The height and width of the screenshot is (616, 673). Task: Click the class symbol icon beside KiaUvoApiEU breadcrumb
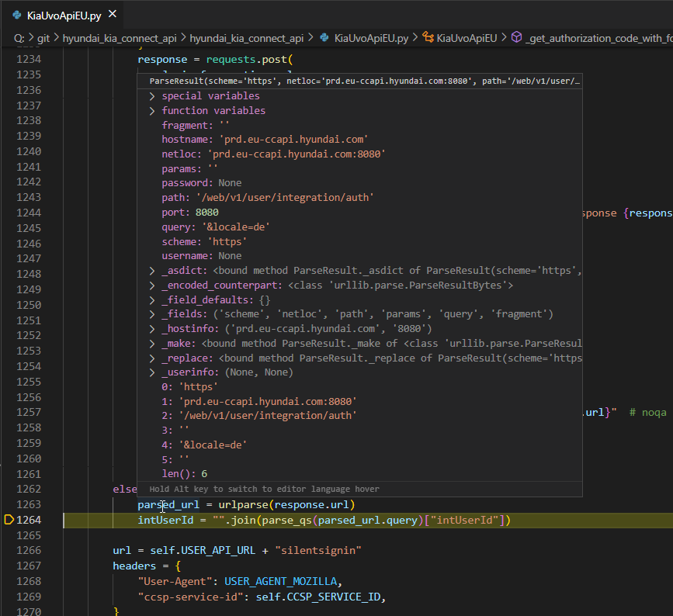point(429,37)
